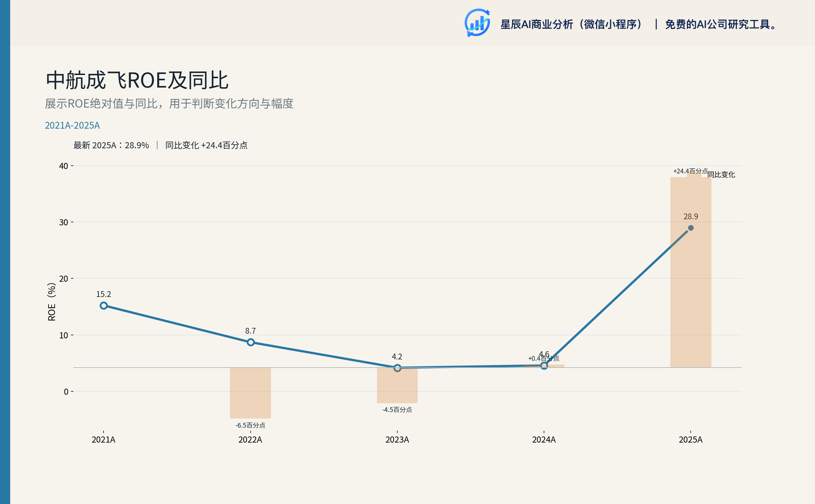
Task: Click the y-axis tick label 0
Action: point(66,392)
